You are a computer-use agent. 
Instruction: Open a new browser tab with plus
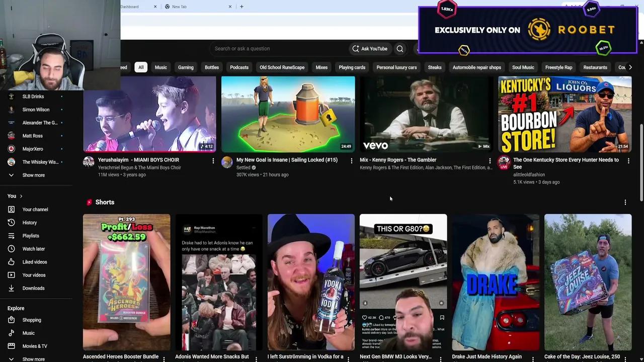pyautogui.click(x=242, y=7)
